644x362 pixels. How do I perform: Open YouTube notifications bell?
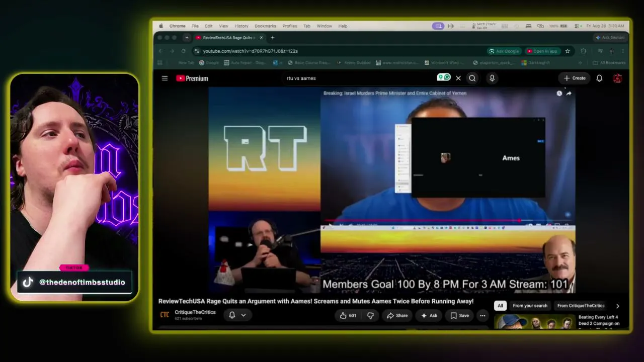(x=599, y=78)
